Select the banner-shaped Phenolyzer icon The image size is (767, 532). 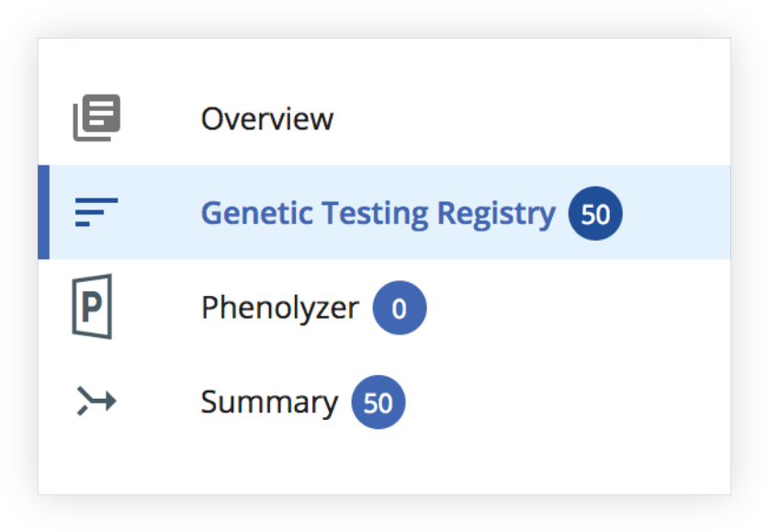93,307
